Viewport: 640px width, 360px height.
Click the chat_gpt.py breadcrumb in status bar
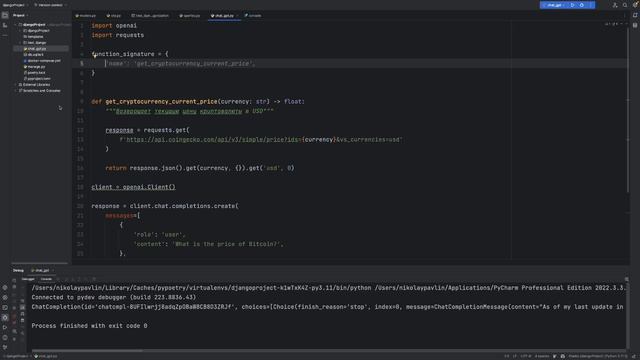pos(46,356)
